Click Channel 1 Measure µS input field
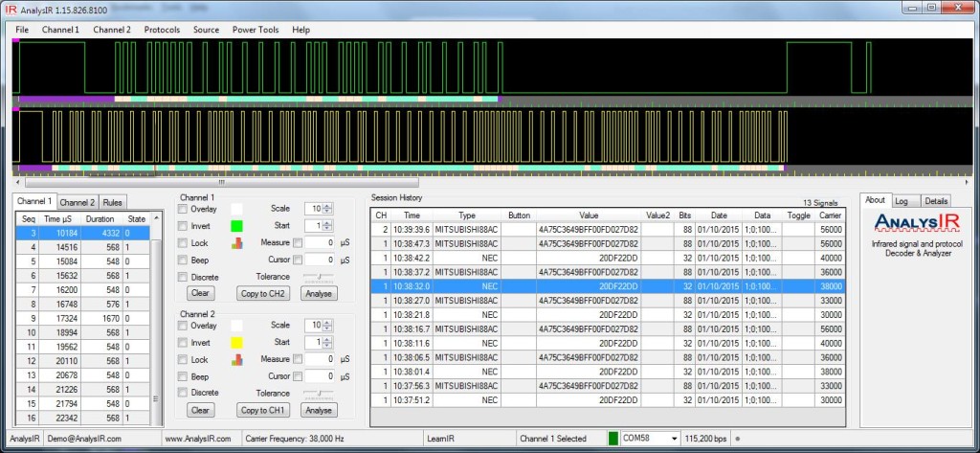980x453 pixels. click(x=321, y=242)
